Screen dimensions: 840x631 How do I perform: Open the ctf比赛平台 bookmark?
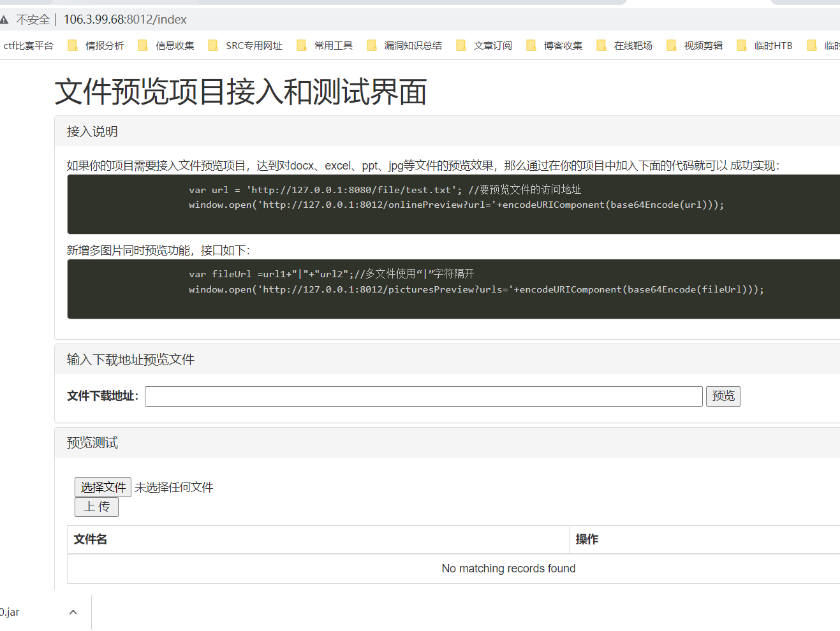28,46
